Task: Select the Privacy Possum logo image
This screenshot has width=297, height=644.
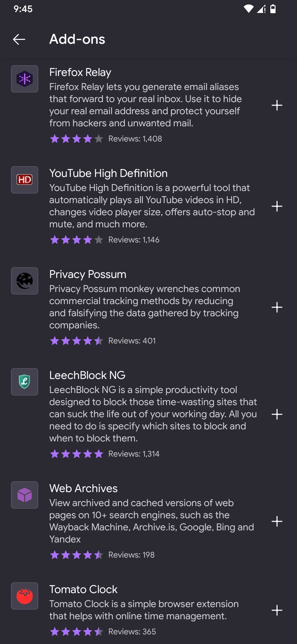Action: click(24, 281)
